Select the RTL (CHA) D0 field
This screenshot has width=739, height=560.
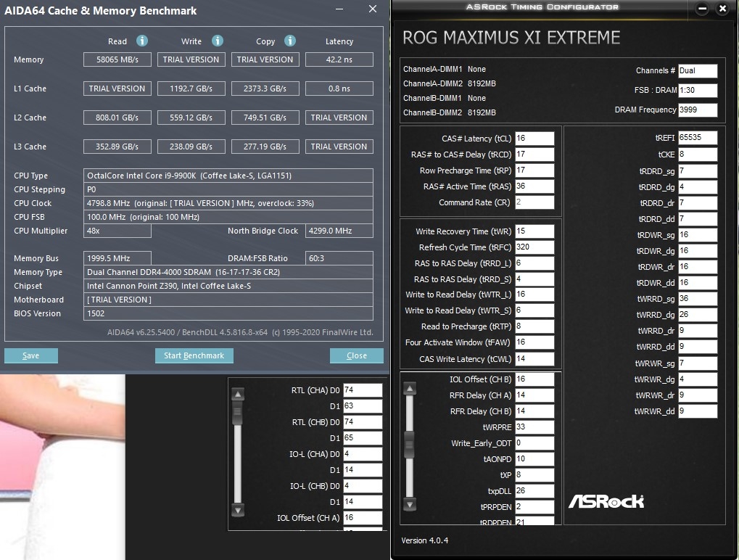pos(363,390)
